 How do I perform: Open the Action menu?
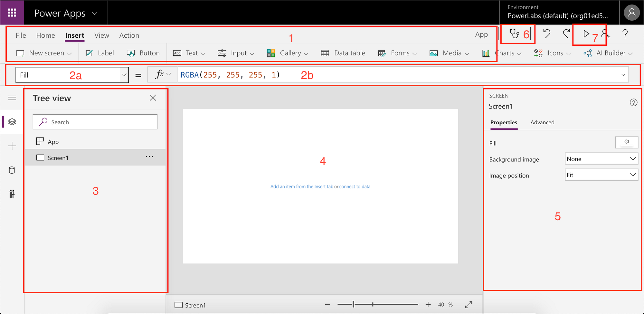pyautogui.click(x=129, y=35)
